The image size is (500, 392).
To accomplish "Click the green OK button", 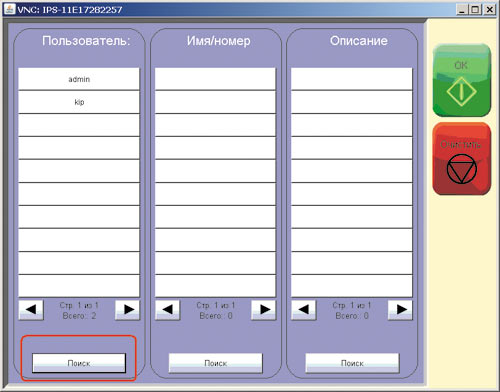I will 462,80.
